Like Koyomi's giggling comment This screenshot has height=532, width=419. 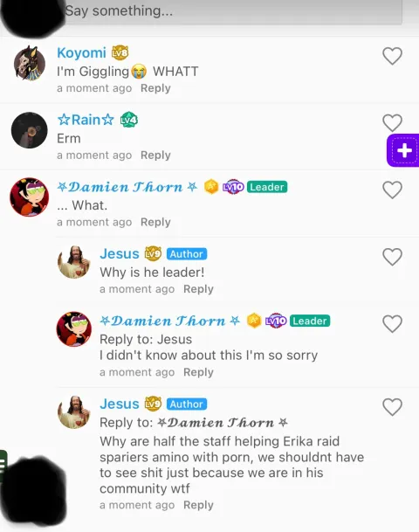[x=392, y=56]
